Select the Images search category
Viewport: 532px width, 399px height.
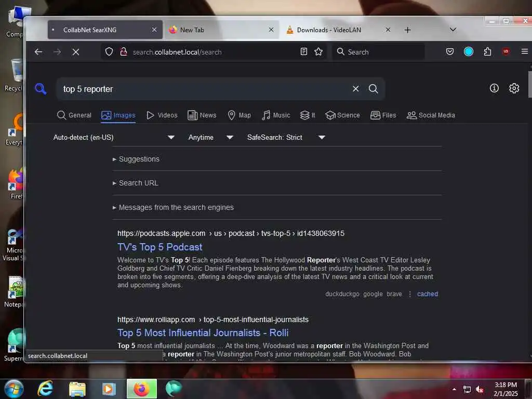coord(118,115)
